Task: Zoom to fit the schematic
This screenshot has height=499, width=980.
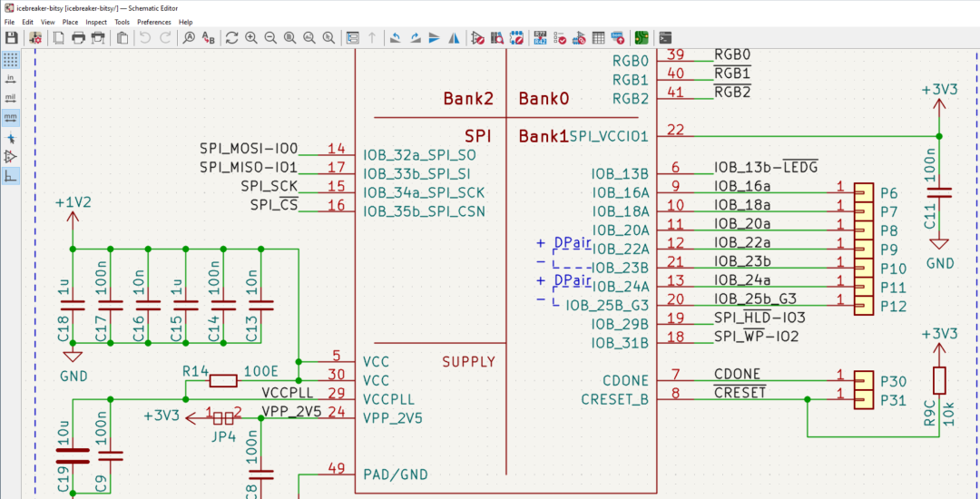Action: tap(290, 38)
